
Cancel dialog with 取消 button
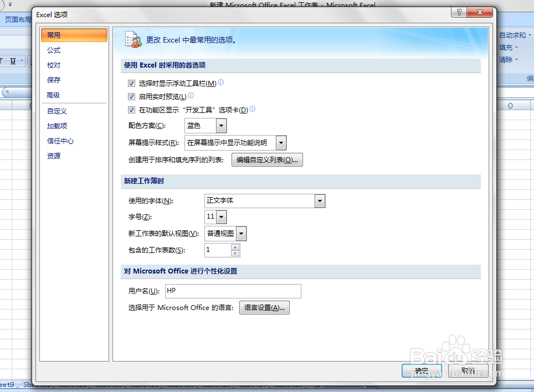pyautogui.click(x=468, y=370)
